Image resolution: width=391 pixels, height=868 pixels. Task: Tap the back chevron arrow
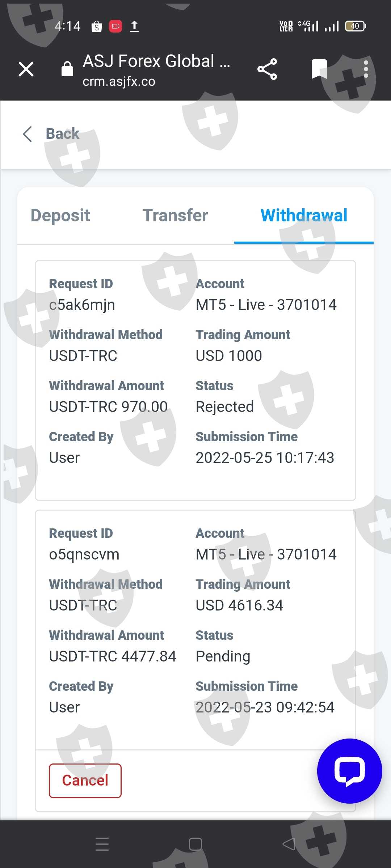click(x=28, y=134)
